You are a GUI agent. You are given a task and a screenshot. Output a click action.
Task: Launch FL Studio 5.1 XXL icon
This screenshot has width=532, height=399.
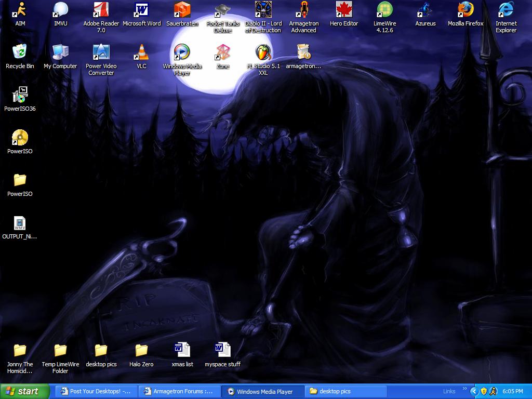click(263, 52)
